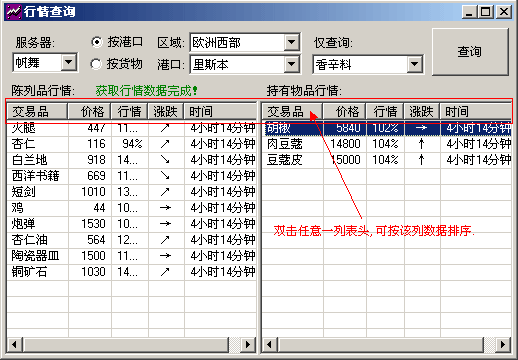Click price 918 in 白兰地 row
518x360 pixels.
click(x=97, y=160)
